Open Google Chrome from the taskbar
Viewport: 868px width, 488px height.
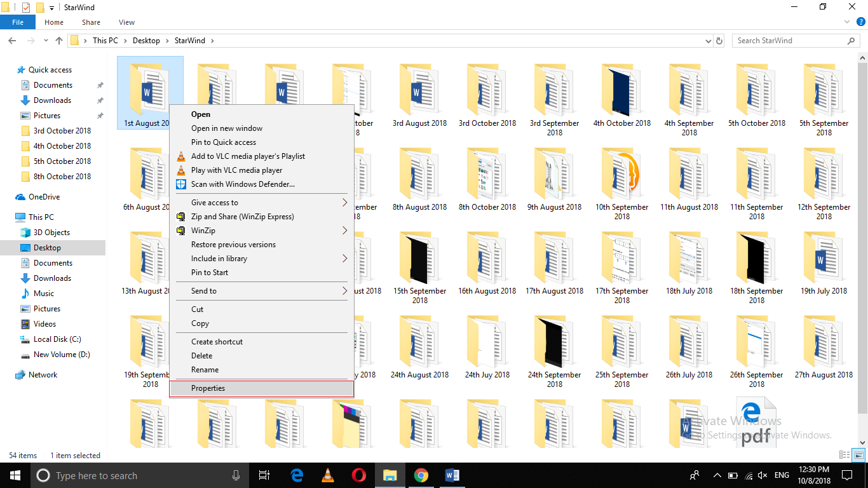click(421, 475)
